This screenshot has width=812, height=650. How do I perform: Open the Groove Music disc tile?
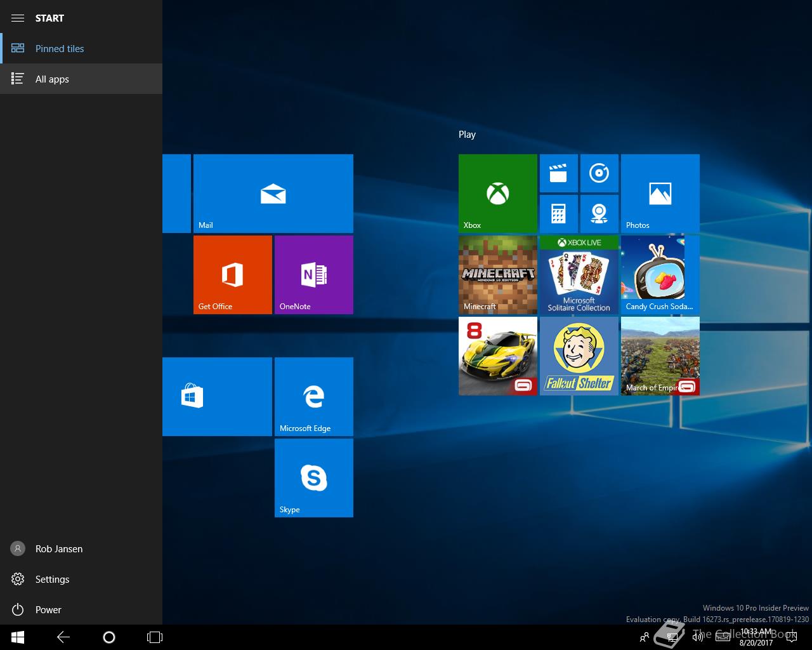599,173
